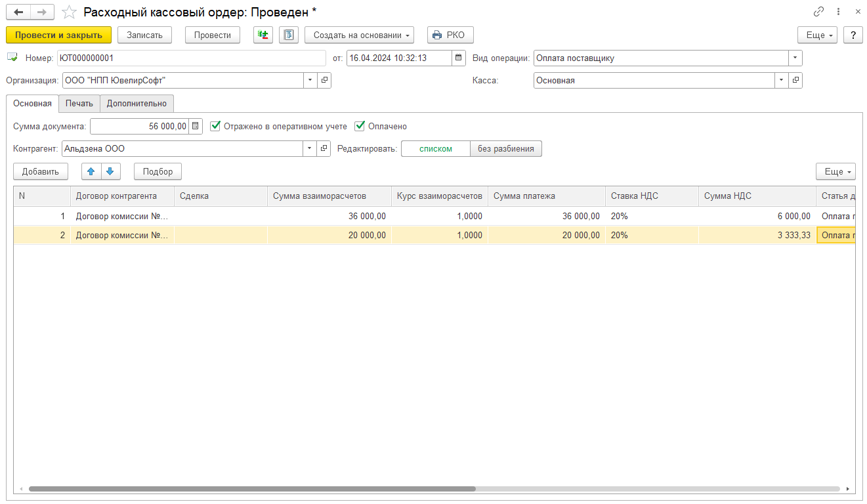The image size is (867, 504).
Task: Switch to the Печать tab
Action: (x=79, y=103)
